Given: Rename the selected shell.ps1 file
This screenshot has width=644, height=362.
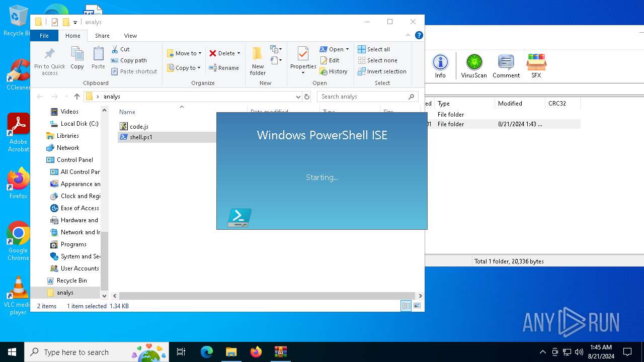Looking at the screenshot, I should [224, 68].
